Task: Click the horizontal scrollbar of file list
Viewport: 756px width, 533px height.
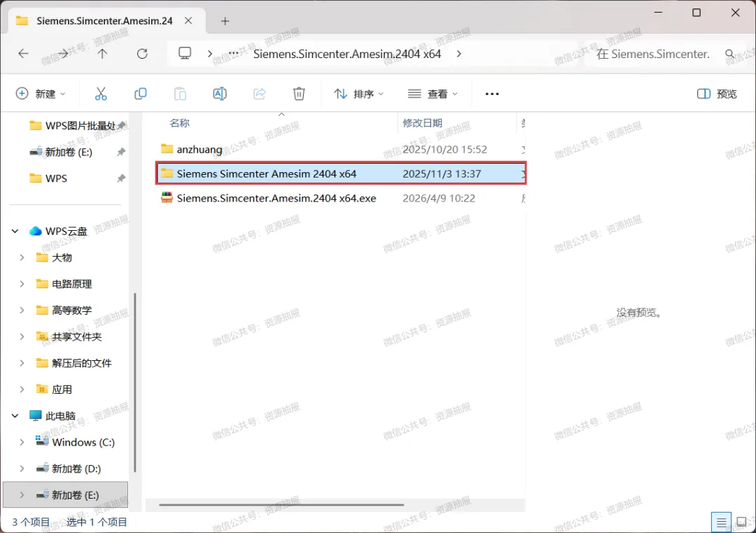Action: click(x=281, y=505)
